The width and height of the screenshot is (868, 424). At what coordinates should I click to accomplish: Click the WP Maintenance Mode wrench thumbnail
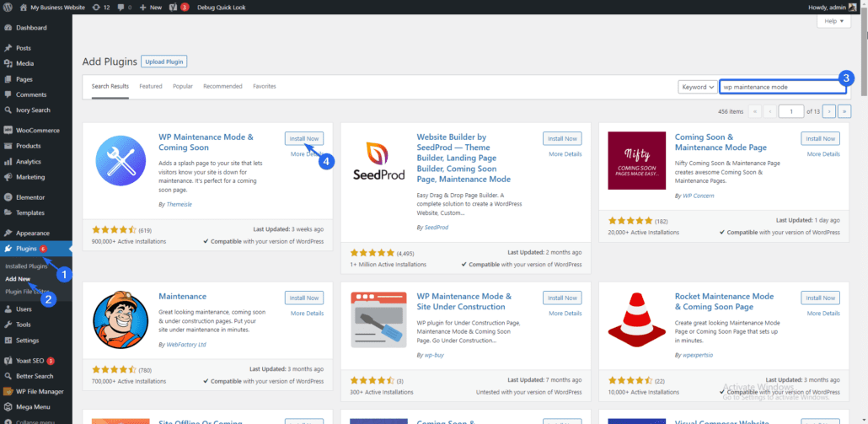(x=121, y=160)
